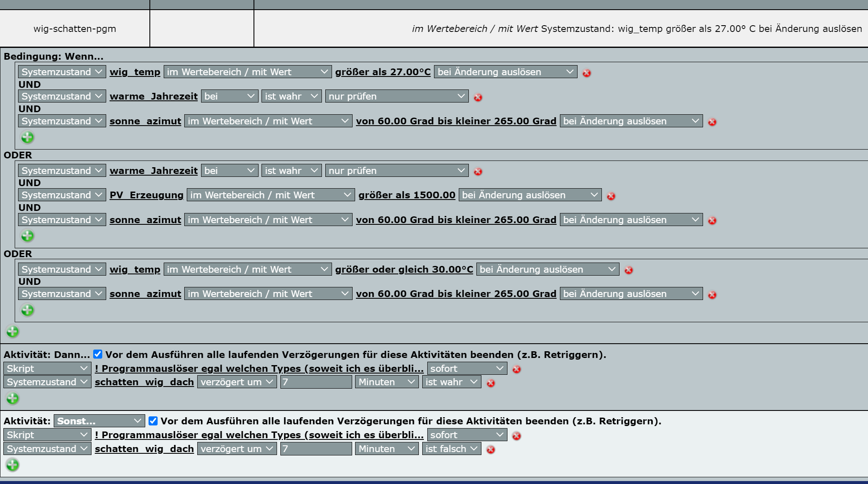
Task: Open 'sofort' dropdown in Dann script row
Action: point(466,368)
